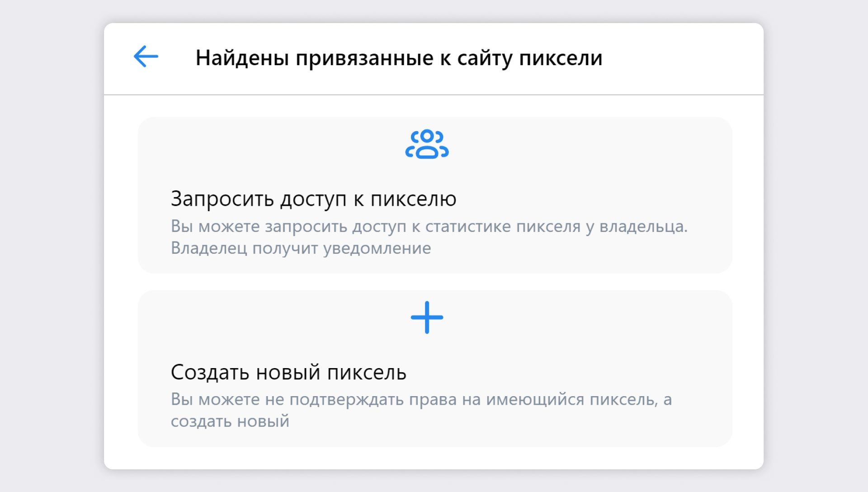
Task: Click the word 'пиксель' in second option title
Action: [366, 373]
